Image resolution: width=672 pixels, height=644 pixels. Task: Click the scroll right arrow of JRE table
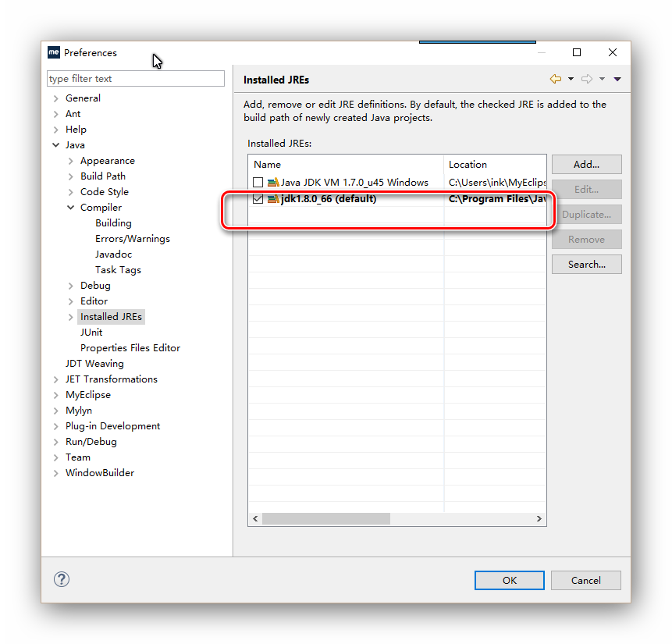point(539,519)
